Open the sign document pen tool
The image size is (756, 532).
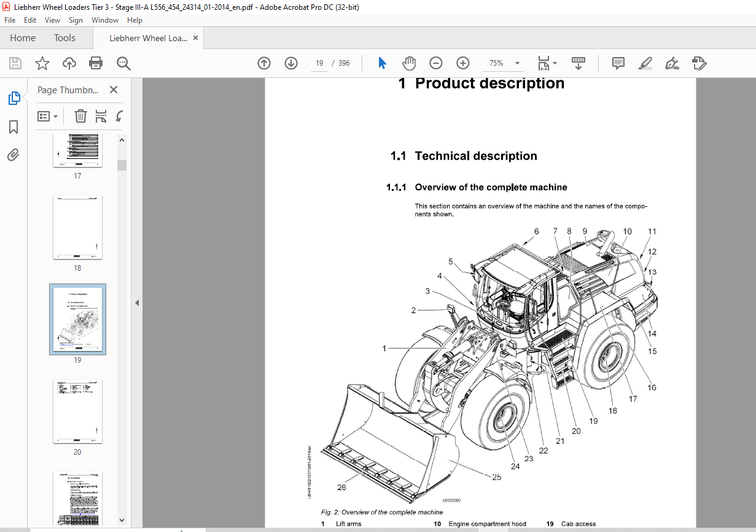point(672,63)
